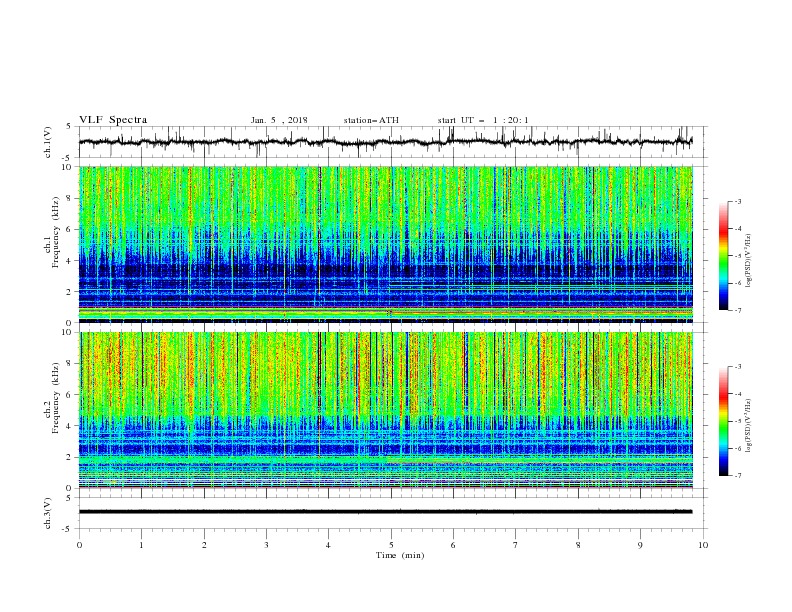Viewport: 792px width, 612px height.
Task: Click the time axis tick label "3"
Action: 266,545
